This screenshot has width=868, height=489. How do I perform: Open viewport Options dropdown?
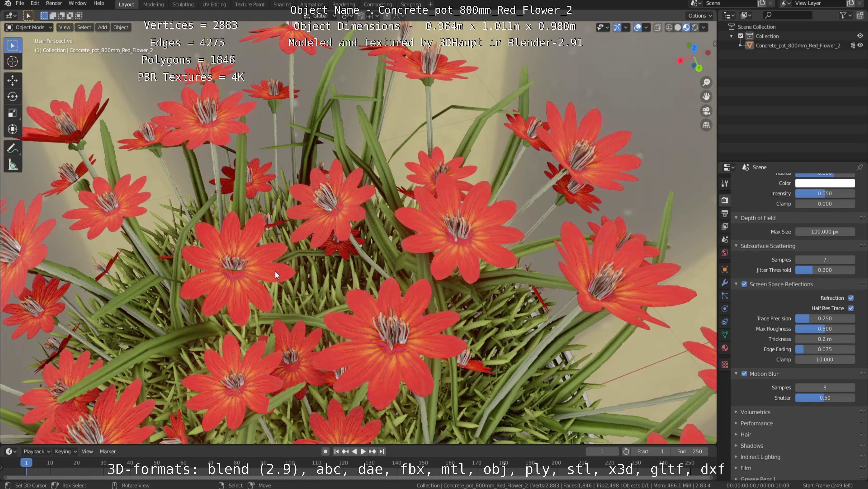tap(700, 16)
